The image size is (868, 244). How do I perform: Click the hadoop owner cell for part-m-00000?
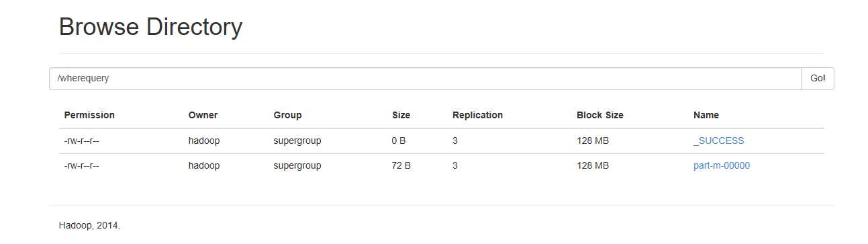tap(203, 165)
